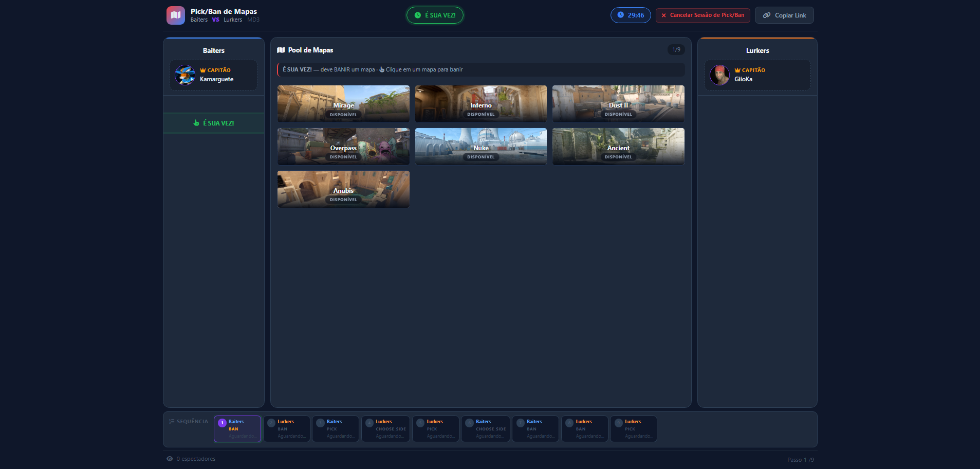
Task: Ban the Mirage map
Action: [x=343, y=103]
